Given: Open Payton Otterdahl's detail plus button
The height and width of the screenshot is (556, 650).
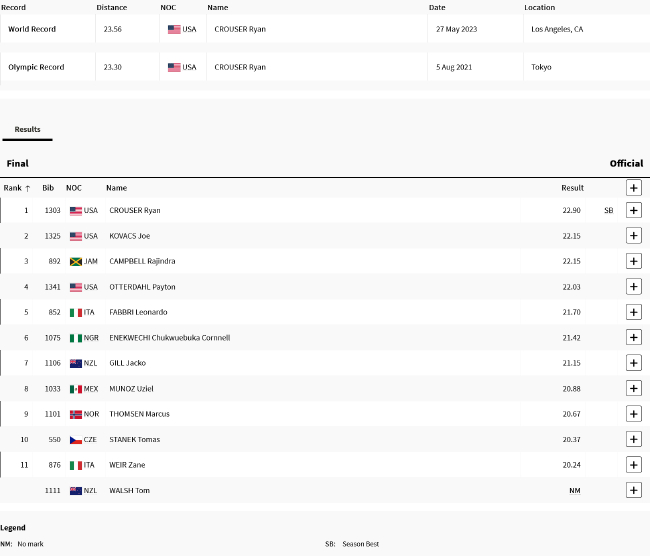Looking at the screenshot, I should [633, 287].
